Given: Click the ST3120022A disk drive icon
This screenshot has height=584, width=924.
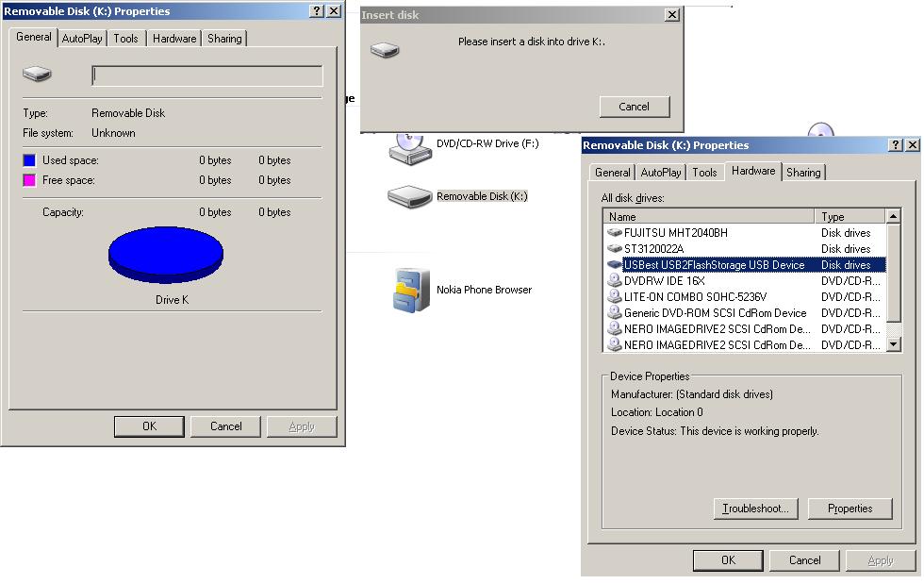Looking at the screenshot, I should pos(615,249).
